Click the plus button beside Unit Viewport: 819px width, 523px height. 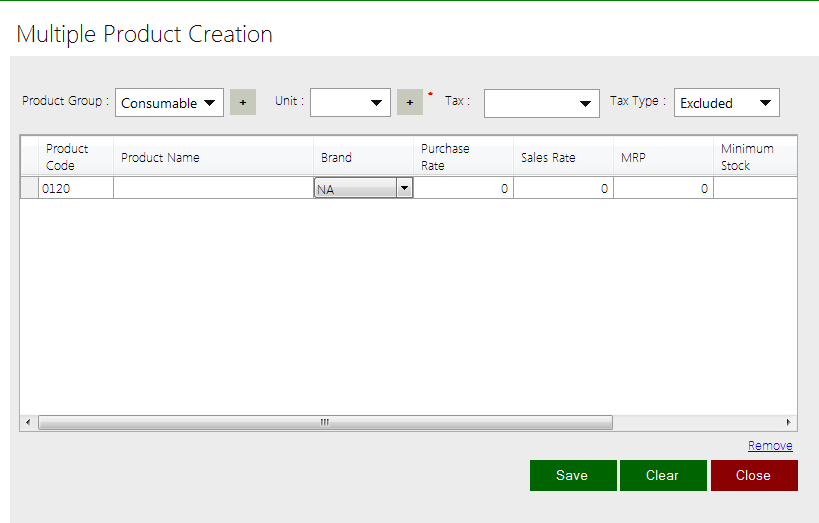pyautogui.click(x=409, y=103)
